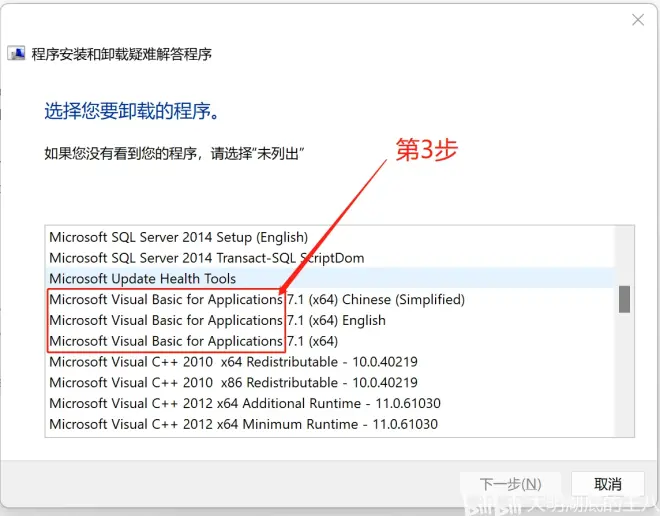
Task: Choose Microsoft Update Health Tools in list
Action: click(x=142, y=279)
